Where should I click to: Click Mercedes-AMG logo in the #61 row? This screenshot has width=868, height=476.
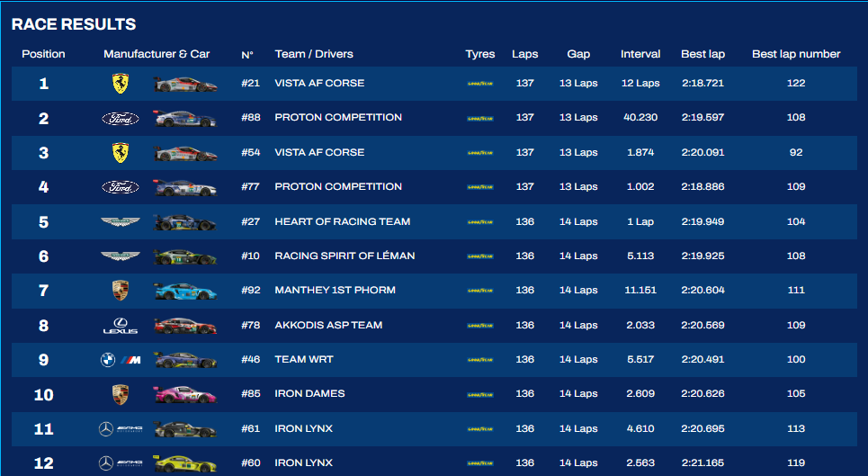click(x=121, y=429)
